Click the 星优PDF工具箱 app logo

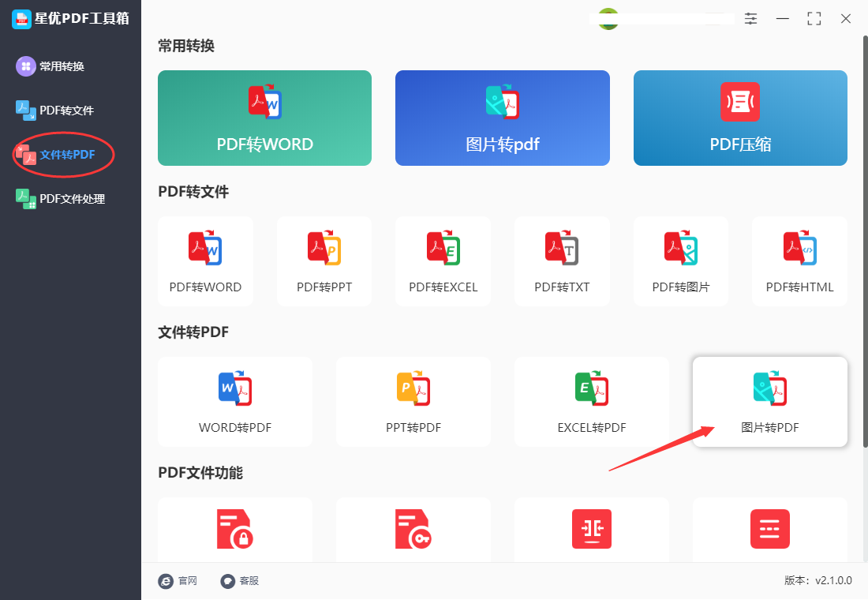(x=21, y=19)
